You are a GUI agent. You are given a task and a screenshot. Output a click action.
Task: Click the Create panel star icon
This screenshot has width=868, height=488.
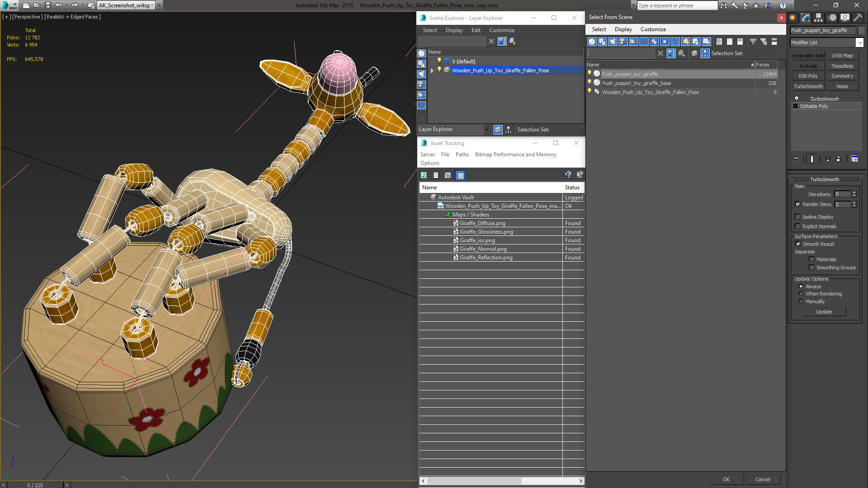click(793, 18)
